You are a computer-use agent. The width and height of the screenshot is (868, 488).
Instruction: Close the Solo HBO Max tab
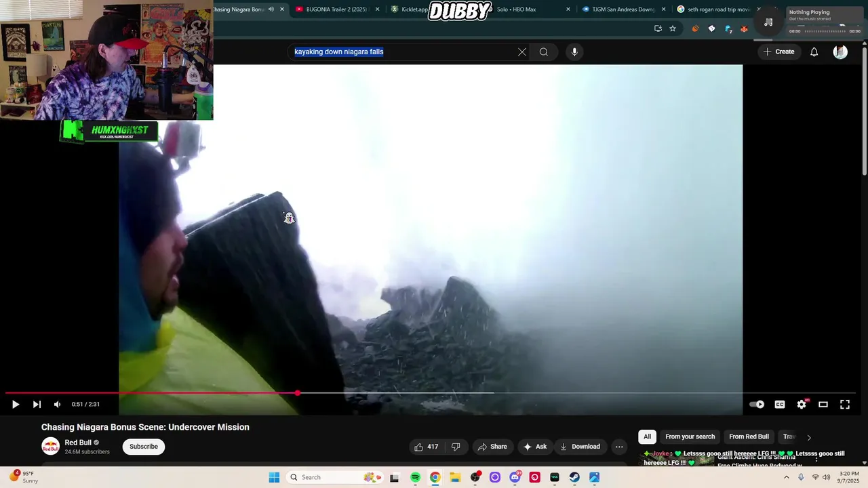pos(568,9)
